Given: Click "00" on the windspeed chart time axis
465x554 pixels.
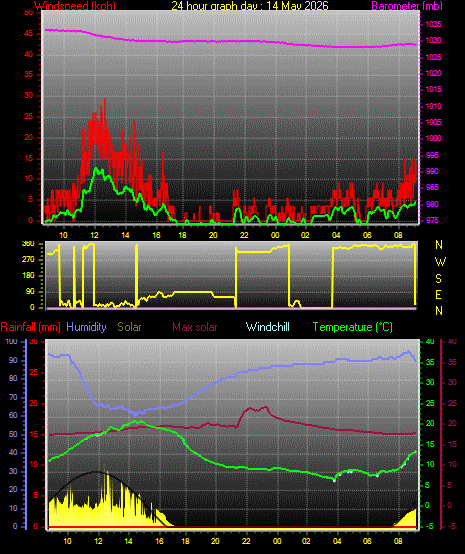Looking at the screenshot, I should tap(275, 235).
